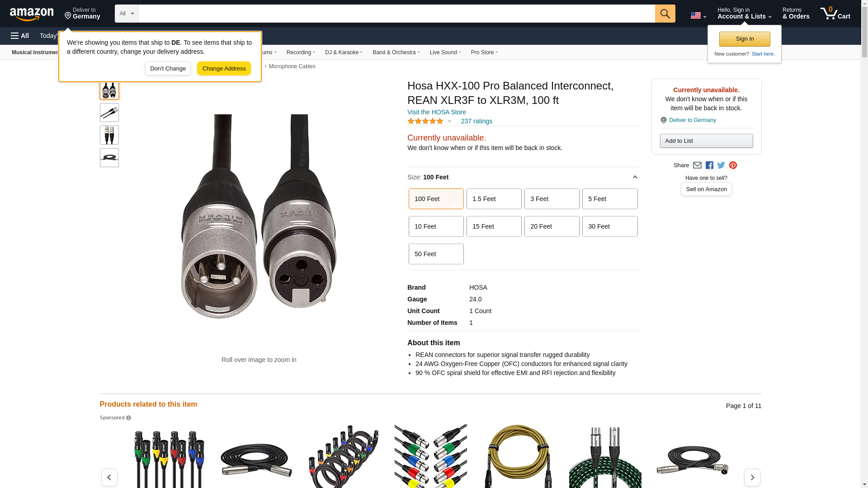Image resolution: width=868 pixels, height=488 pixels.
Task: Share via email envelope icon
Action: pos(697,165)
